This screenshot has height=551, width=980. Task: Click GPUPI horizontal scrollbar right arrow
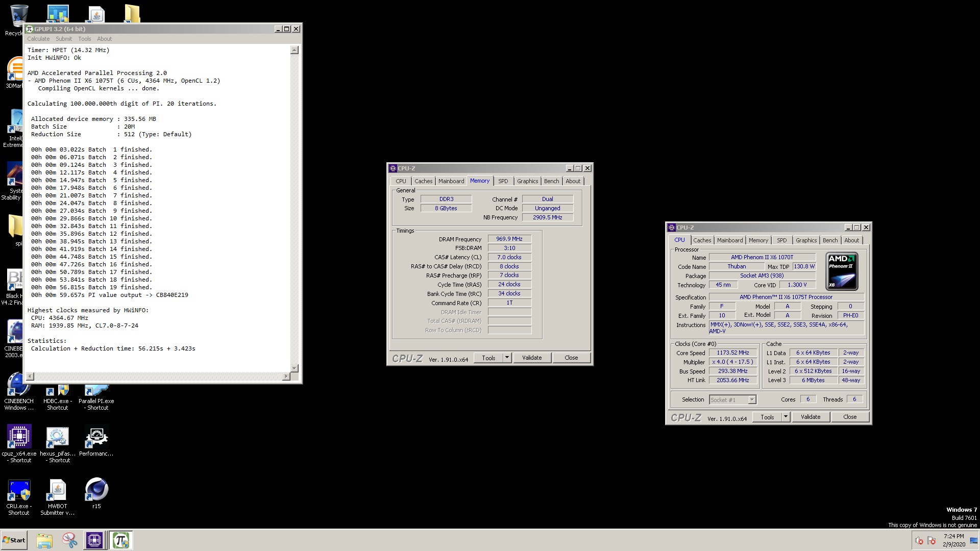point(286,377)
